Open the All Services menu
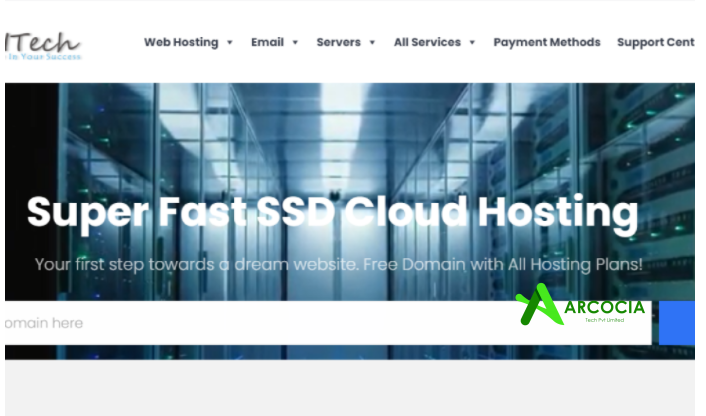 pyautogui.click(x=427, y=42)
